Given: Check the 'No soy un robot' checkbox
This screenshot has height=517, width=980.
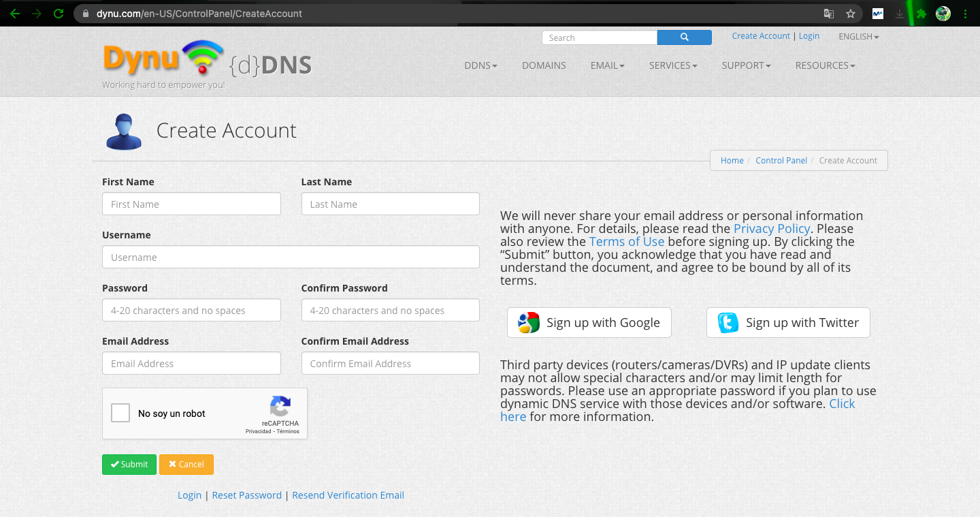Looking at the screenshot, I should 120,413.
